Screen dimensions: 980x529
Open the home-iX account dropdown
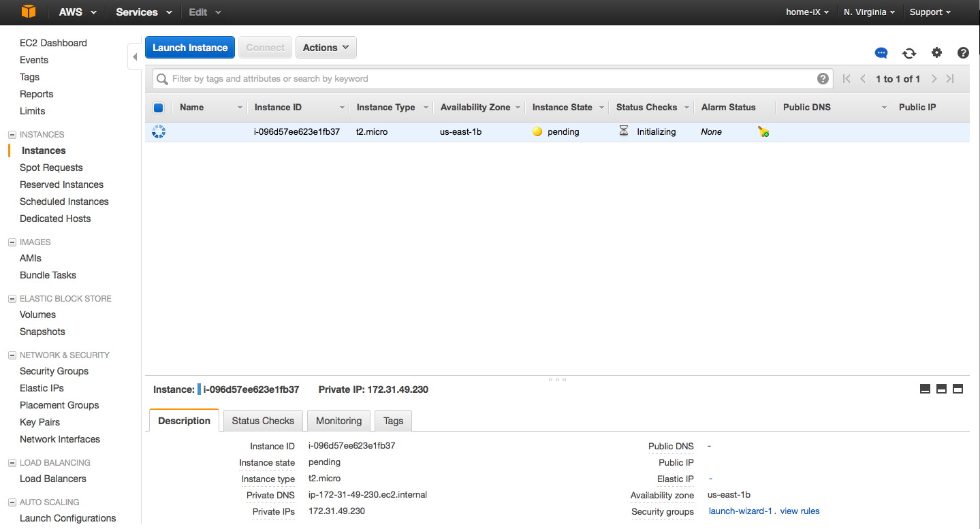click(807, 12)
